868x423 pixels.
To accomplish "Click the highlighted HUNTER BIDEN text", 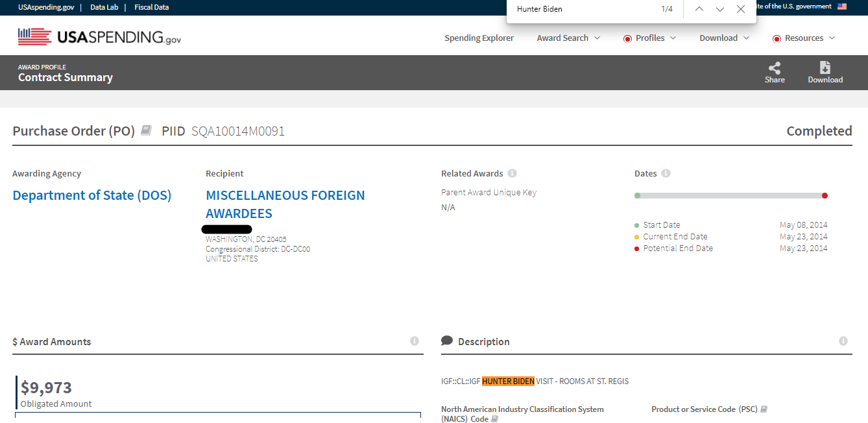I will pos(508,381).
